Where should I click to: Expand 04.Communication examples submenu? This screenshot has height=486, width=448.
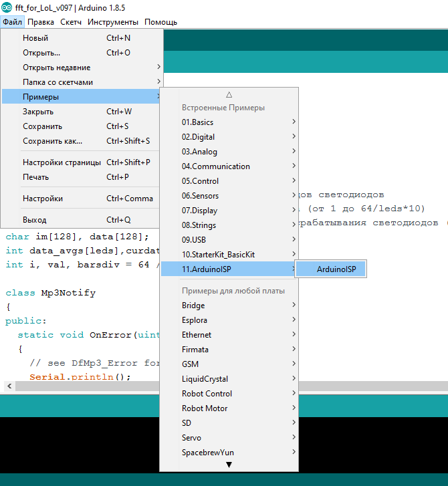click(x=216, y=166)
